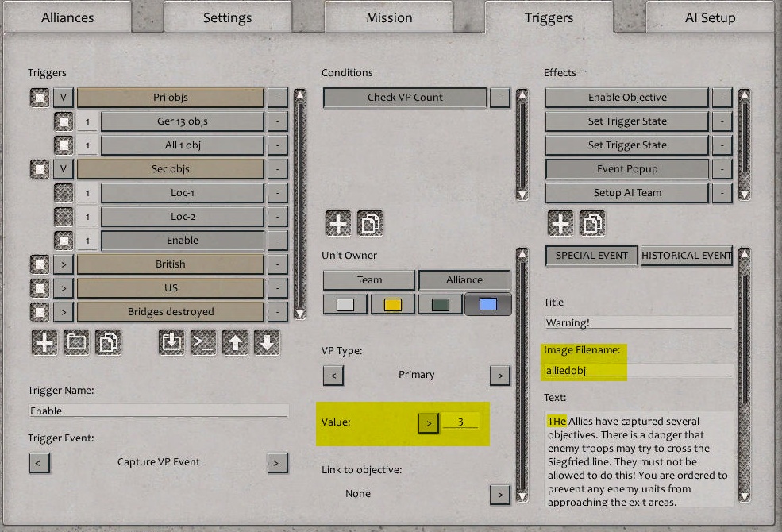
Task: Remove the Loc-1 trigger
Action: 277,193
